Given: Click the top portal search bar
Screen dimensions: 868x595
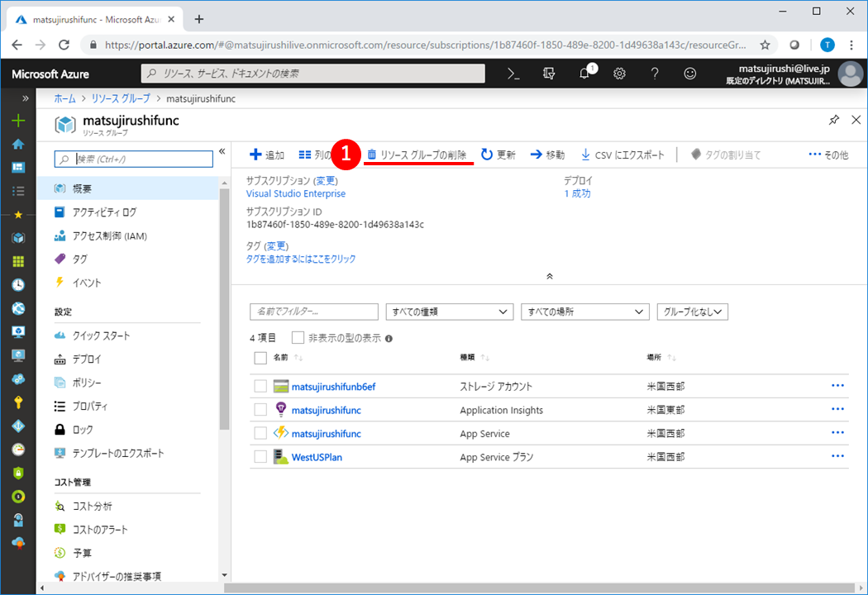Looking at the screenshot, I should pyautogui.click(x=313, y=74).
